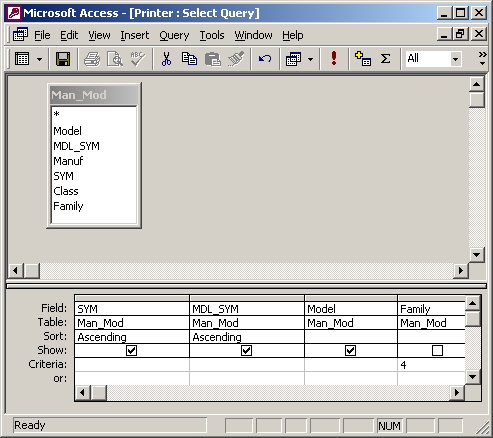Click down arrow of design grid scrollbar

click(473, 377)
